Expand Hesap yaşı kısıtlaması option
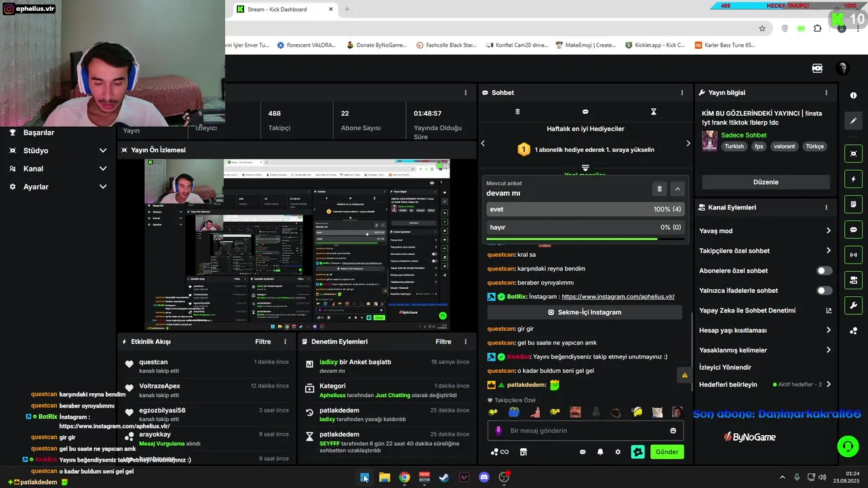Viewport: 868px width, 488px height. coord(828,330)
